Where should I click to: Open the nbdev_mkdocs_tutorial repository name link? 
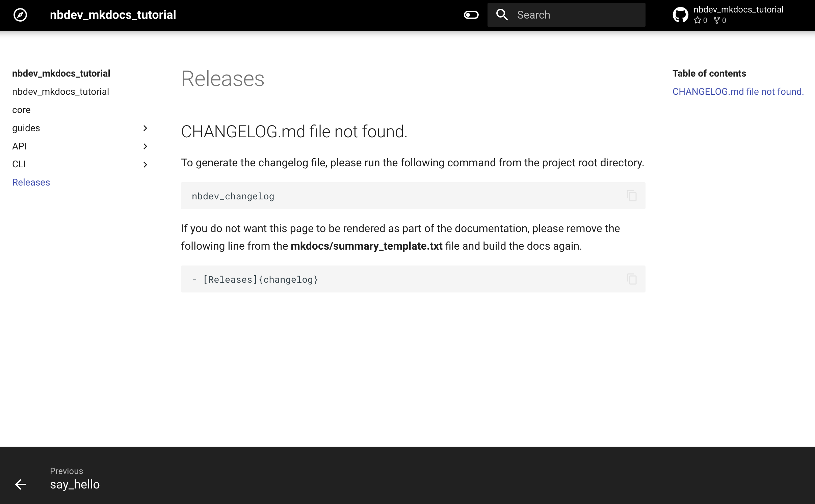point(738,10)
